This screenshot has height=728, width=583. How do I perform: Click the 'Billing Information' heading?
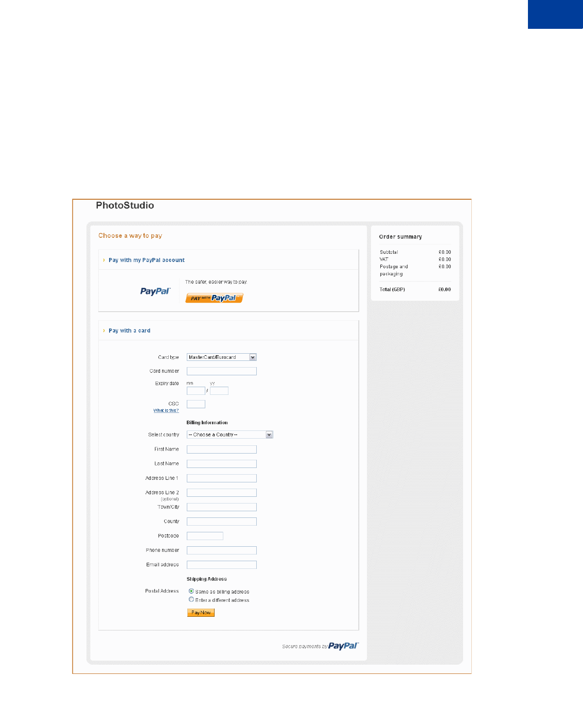click(x=207, y=423)
